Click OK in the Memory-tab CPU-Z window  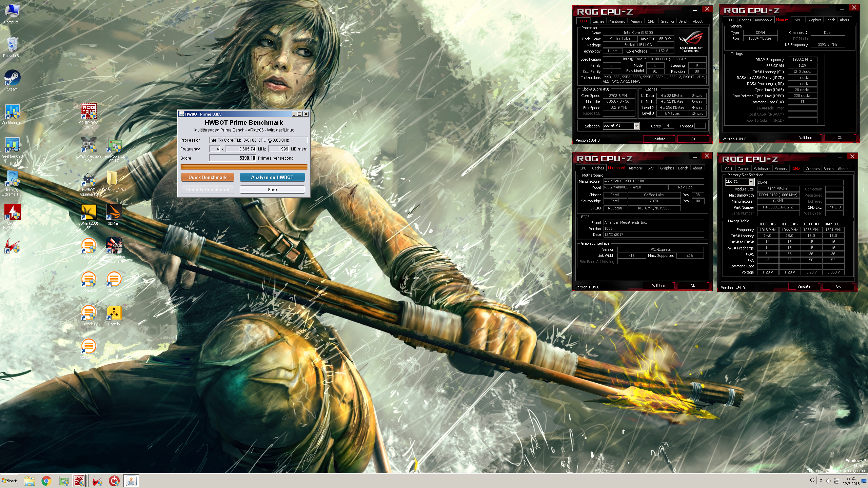coord(840,138)
